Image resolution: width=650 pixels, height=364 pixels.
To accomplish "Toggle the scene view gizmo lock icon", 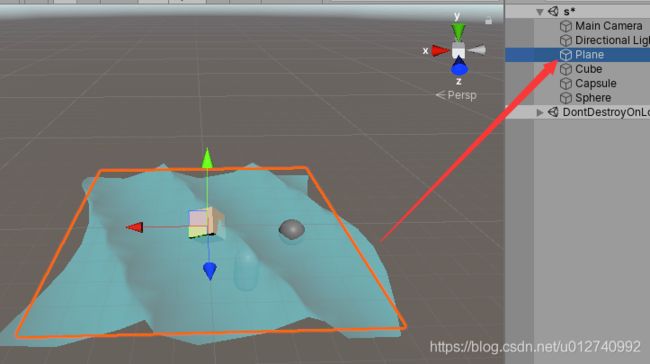I will [x=488, y=20].
